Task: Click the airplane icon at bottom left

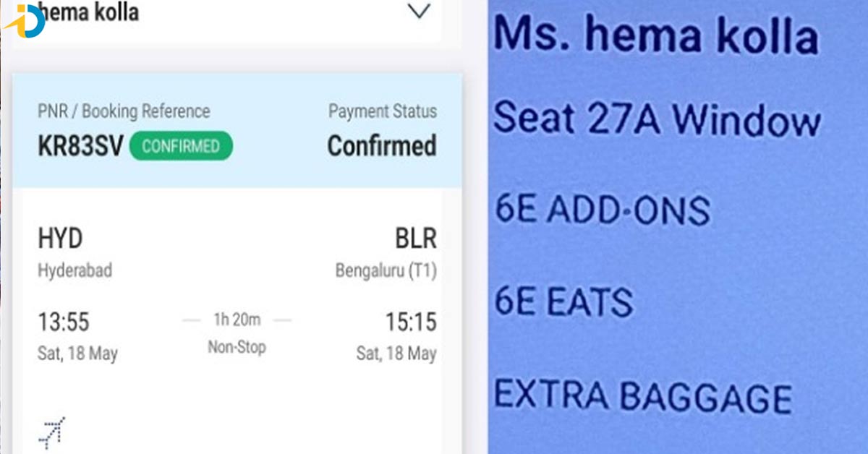Action: coord(51,432)
